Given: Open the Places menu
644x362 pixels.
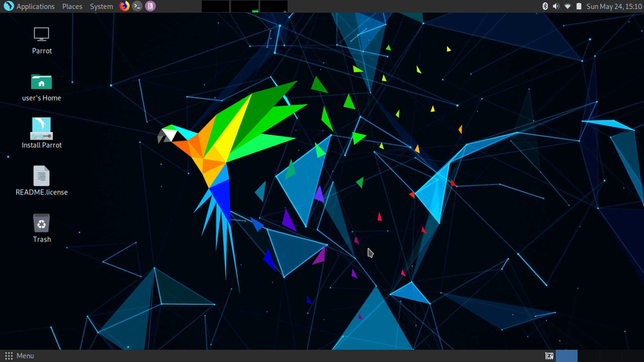Looking at the screenshot, I should click(72, 6).
